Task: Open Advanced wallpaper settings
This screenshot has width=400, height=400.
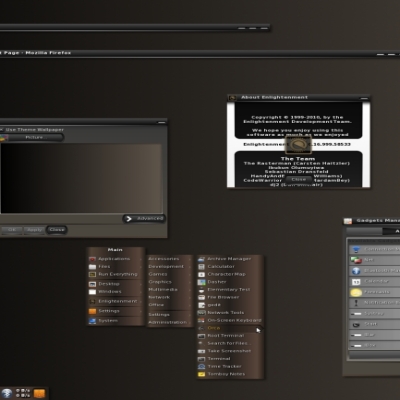Action: tap(144, 219)
